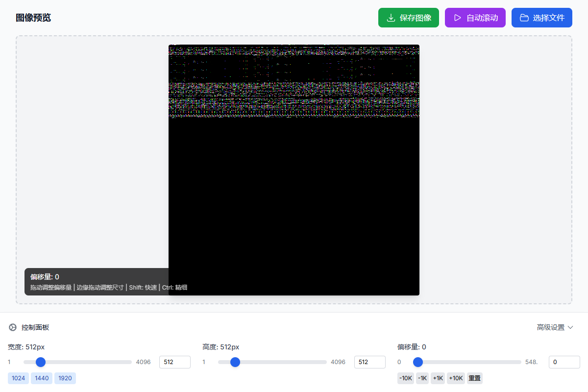Select the 1920 width preset
This screenshot has height=392, width=588.
point(65,378)
